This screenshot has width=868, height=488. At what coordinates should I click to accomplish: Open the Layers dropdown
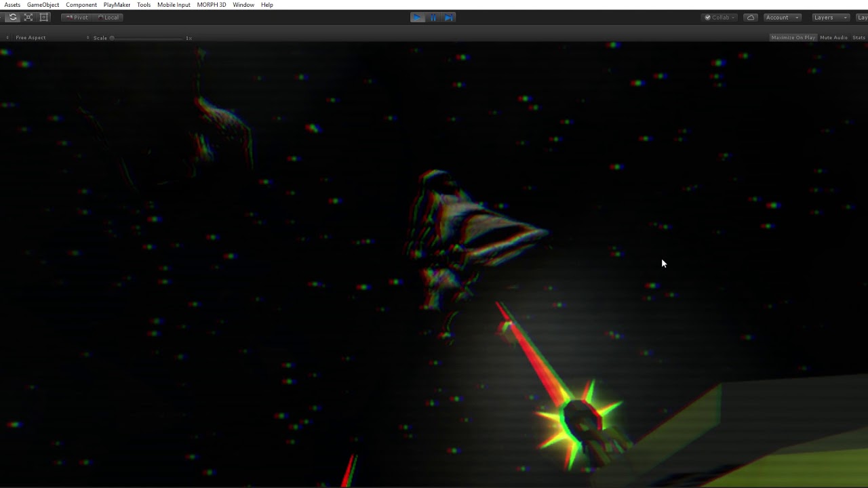(829, 18)
